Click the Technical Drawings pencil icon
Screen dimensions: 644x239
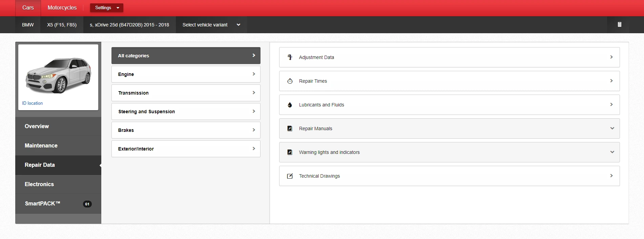pyautogui.click(x=290, y=176)
